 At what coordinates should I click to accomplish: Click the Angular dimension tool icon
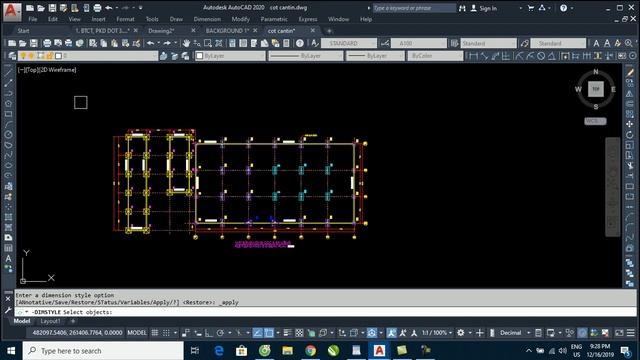tap(552, 56)
